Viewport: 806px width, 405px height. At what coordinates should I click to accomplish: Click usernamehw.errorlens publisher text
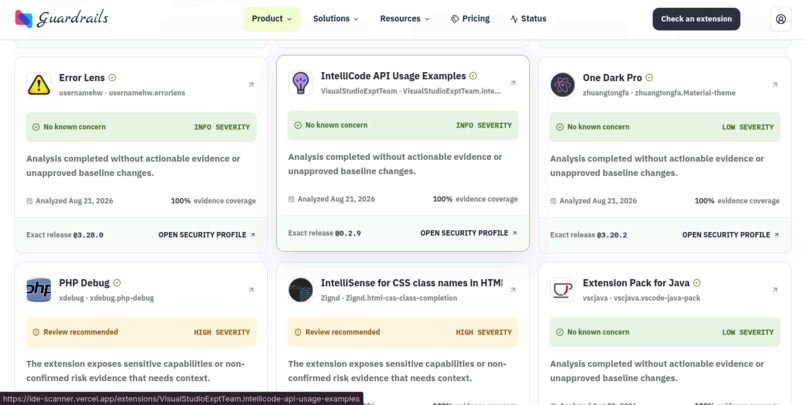[x=147, y=93]
